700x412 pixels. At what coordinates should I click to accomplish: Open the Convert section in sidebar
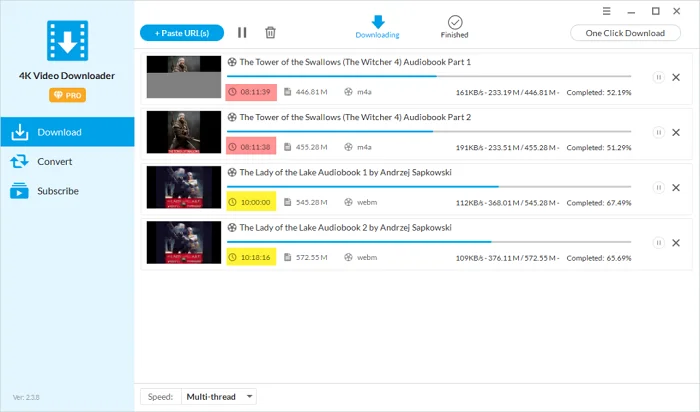[67, 162]
